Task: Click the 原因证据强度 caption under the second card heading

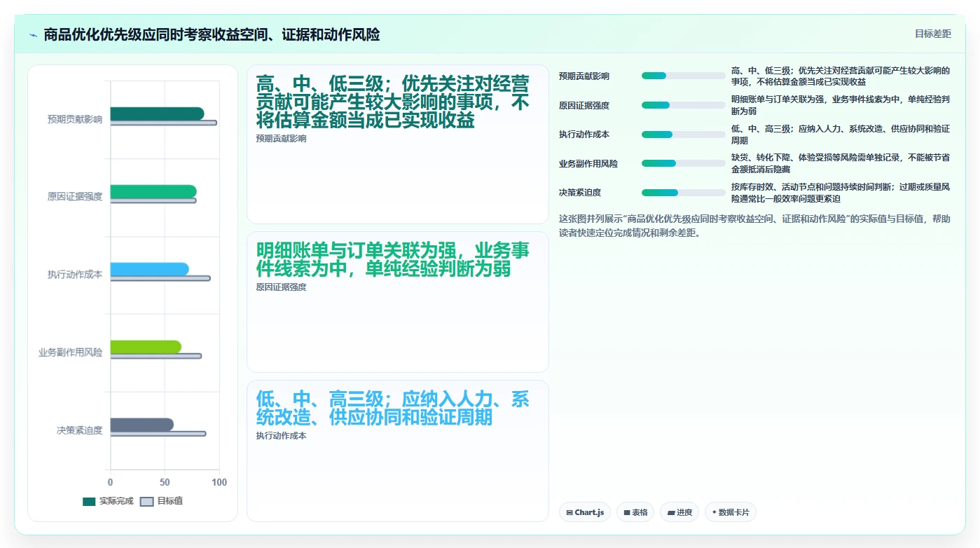Action: click(281, 287)
